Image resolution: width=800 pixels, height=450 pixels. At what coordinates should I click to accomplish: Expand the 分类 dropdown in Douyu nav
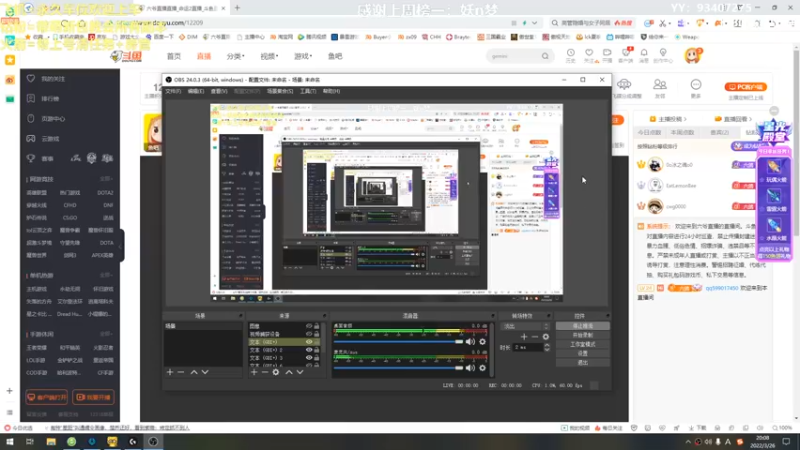[236, 56]
